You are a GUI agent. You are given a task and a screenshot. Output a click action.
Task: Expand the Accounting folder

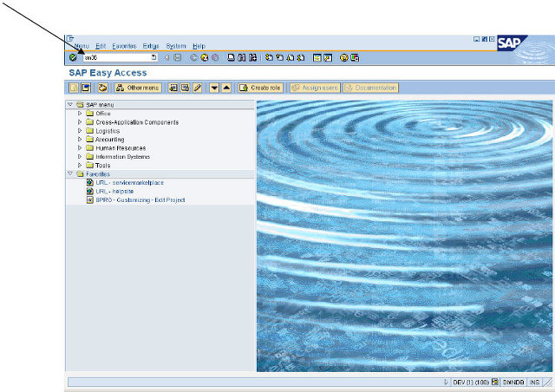click(x=80, y=139)
